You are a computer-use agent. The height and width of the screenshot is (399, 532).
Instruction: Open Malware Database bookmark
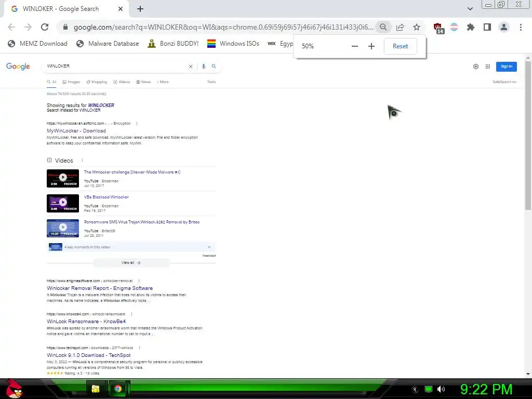(x=108, y=44)
